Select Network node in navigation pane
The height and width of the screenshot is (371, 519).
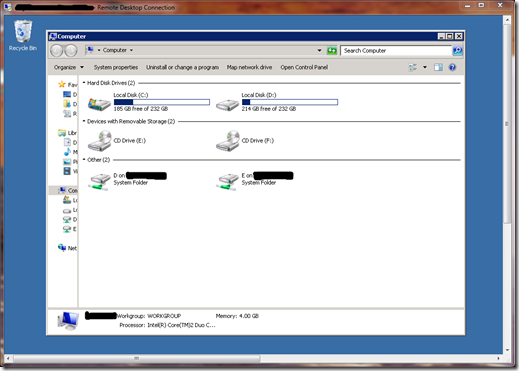tap(67, 248)
